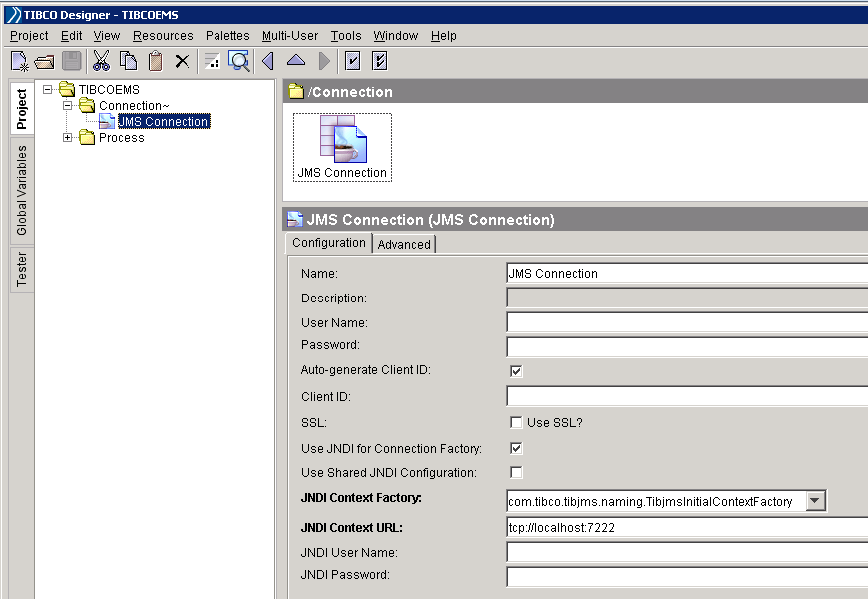Open the Help menu
This screenshot has height=599, width=868.
pos(443,36)
